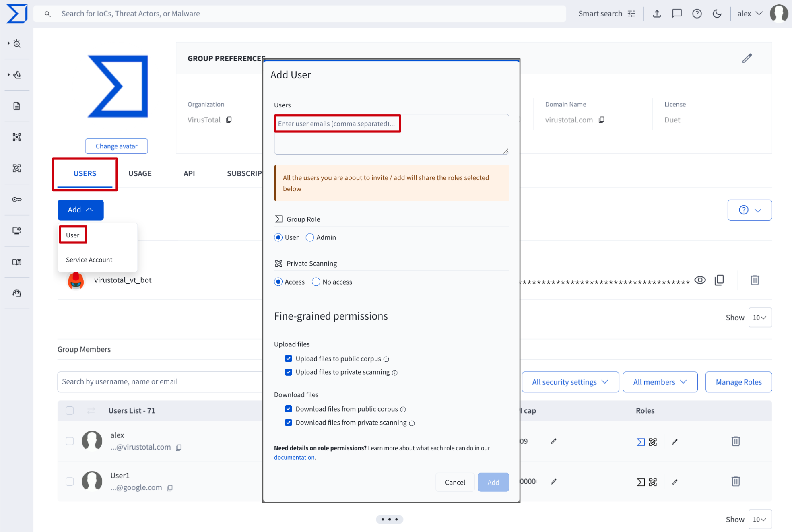Click trash icon for User1 row
This screenshot has height=532, width=792.
[736, 482]
